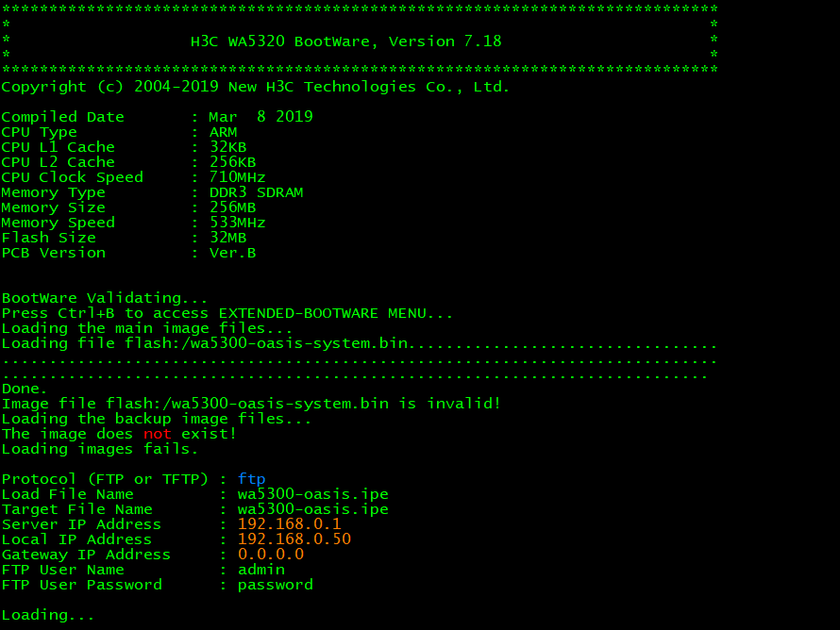Click the memory type 'DDR3 SDRAM'

pyautogui.click(x=256, y=192)
